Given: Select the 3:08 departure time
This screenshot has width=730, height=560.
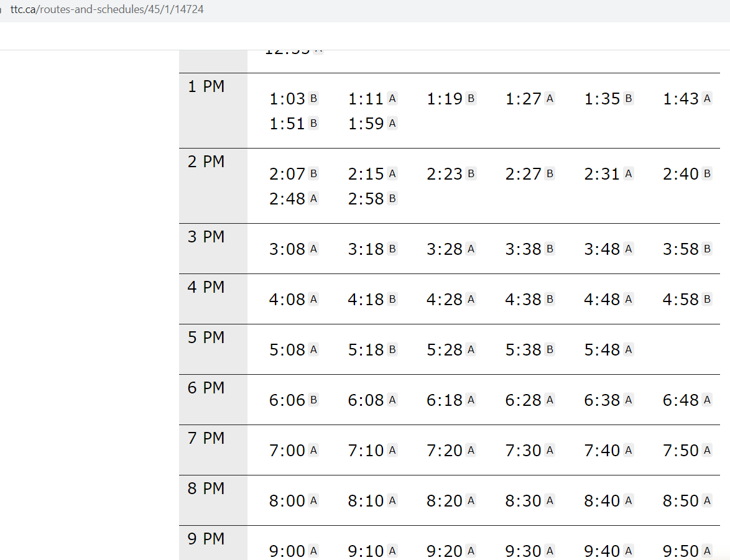Looking at the screenshot, I should (287, 249).
